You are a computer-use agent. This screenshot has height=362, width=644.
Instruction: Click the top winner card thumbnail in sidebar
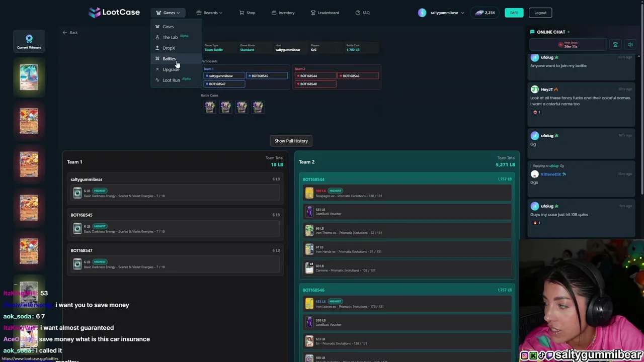coord(29,77)
